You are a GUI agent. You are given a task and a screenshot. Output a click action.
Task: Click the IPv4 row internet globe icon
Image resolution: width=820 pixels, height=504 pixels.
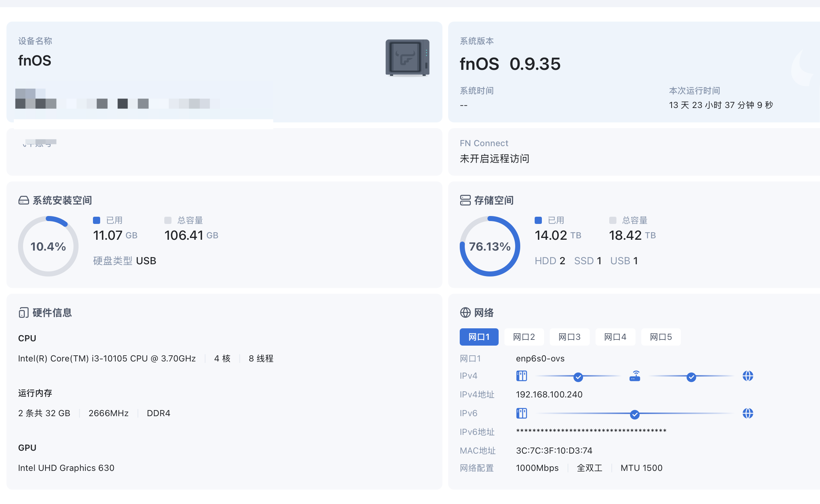click(x=748, y=376)
